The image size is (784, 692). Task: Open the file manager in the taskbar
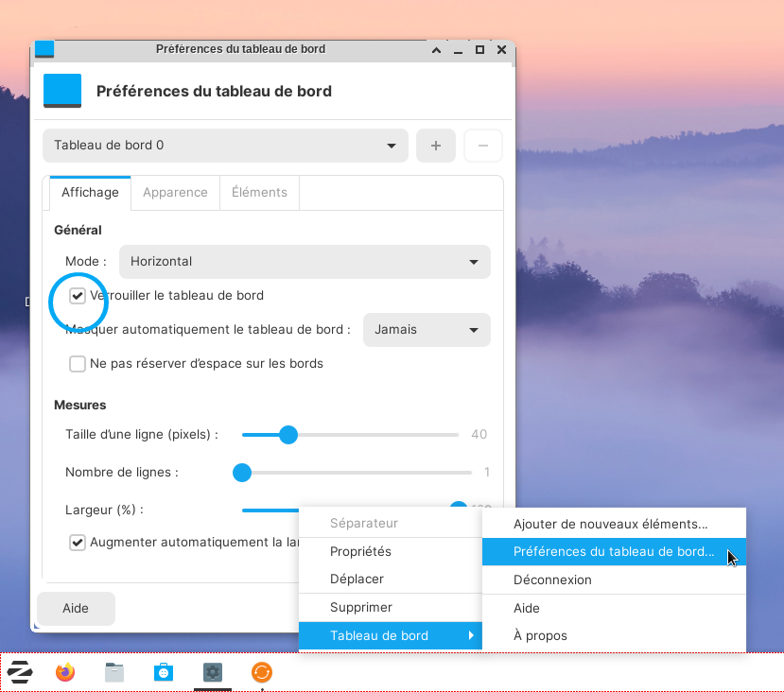point(114,672)
